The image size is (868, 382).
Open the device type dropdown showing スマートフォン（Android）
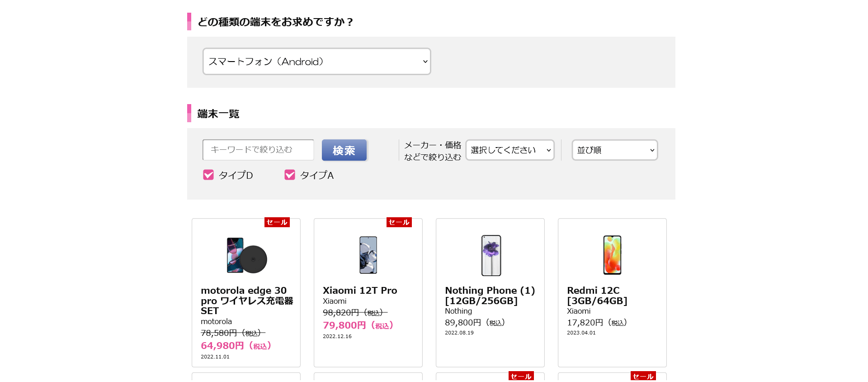(x=316, y=61)
